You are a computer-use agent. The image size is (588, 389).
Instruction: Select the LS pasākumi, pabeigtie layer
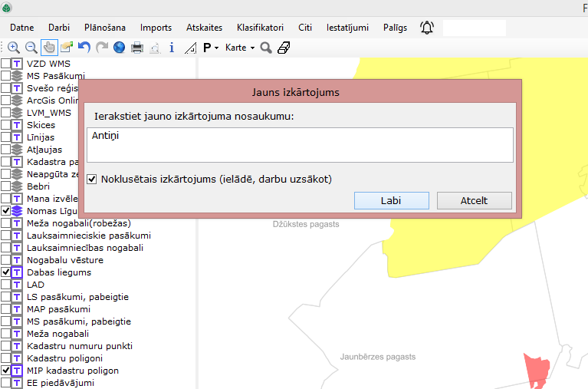pos(77,297)
